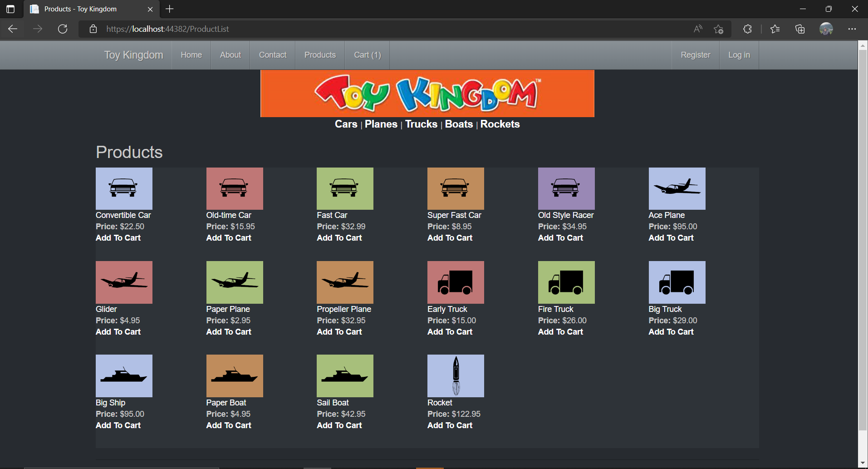Add this page to favorites star icon
The height and width of the screenshot is (469, 868).
click(x=718, y=29)
